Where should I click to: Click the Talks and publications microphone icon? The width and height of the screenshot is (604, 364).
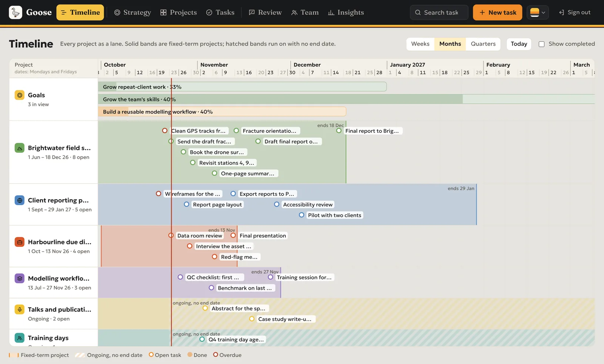coord(20,309)
